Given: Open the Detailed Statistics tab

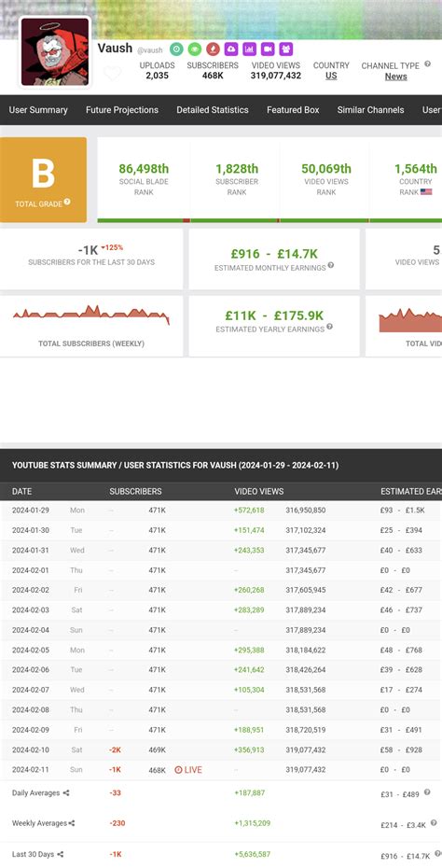Looking at the screenshot, I should 213,109.
